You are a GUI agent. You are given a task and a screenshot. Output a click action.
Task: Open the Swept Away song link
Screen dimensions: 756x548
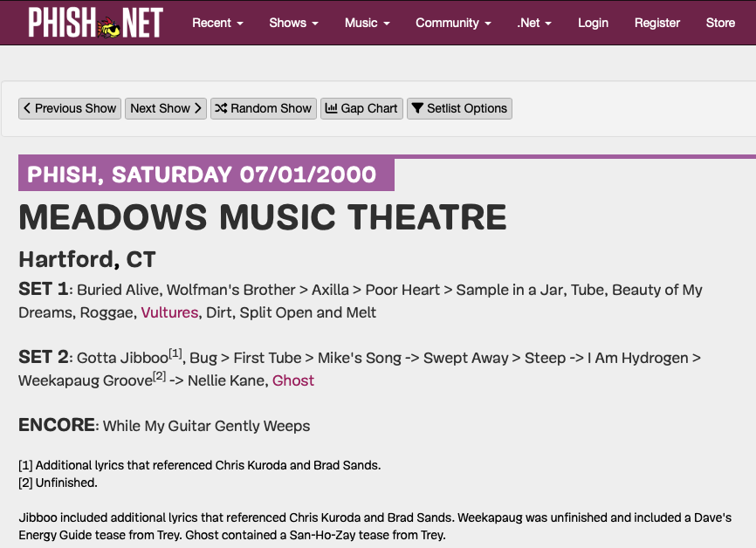tap(466, 358)
